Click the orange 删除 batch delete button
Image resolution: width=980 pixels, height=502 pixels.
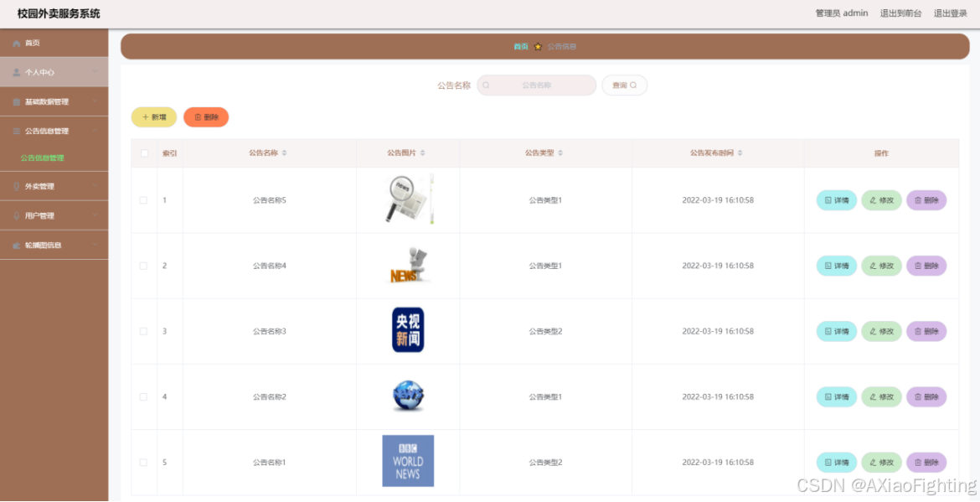pos(206,116)
